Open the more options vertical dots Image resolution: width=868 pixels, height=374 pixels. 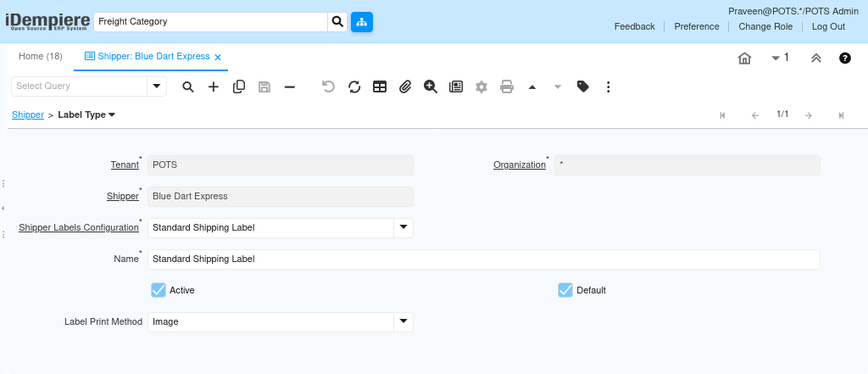609,87
